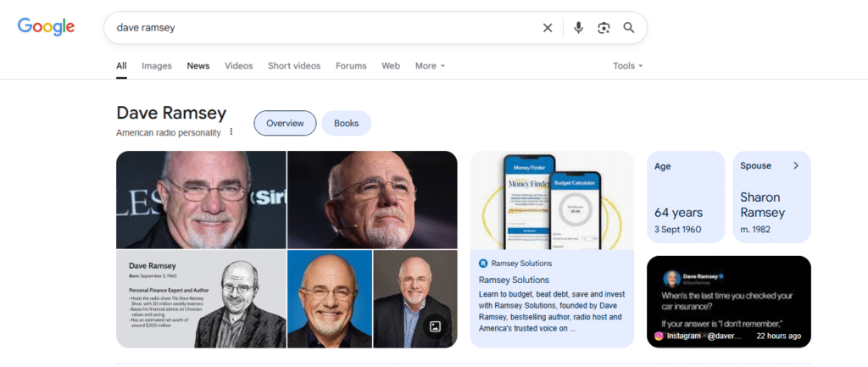
Task: Expand the Spouse card chevron
Action: point(796,166)
